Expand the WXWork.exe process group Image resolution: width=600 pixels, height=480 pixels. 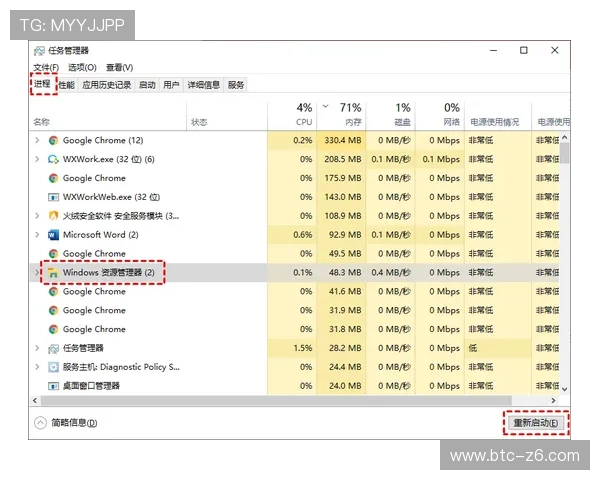(x=37, y=159)
